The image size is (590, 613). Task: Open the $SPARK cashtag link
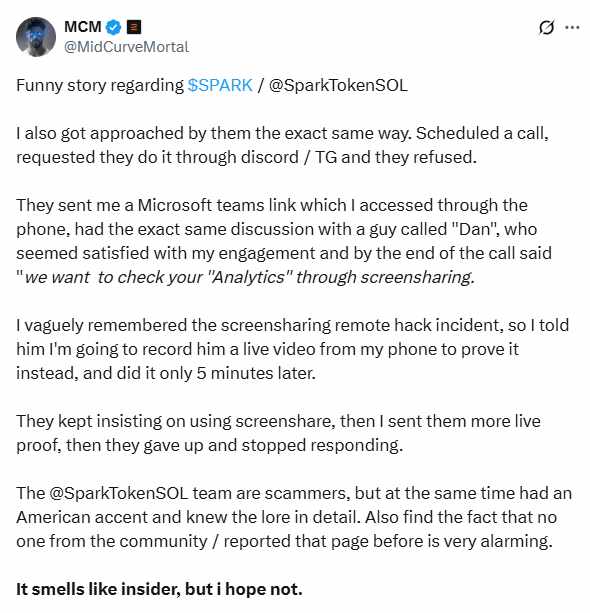pyautogui.click(x=220, y=86)
